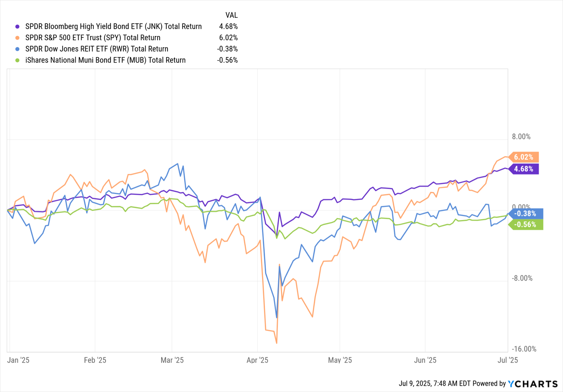Select the SPDR Bloomberg High Yield Bond ETF legend label
Image resolution: width=563 pixels, height=392 pixels.
click(x=113, y=27)
